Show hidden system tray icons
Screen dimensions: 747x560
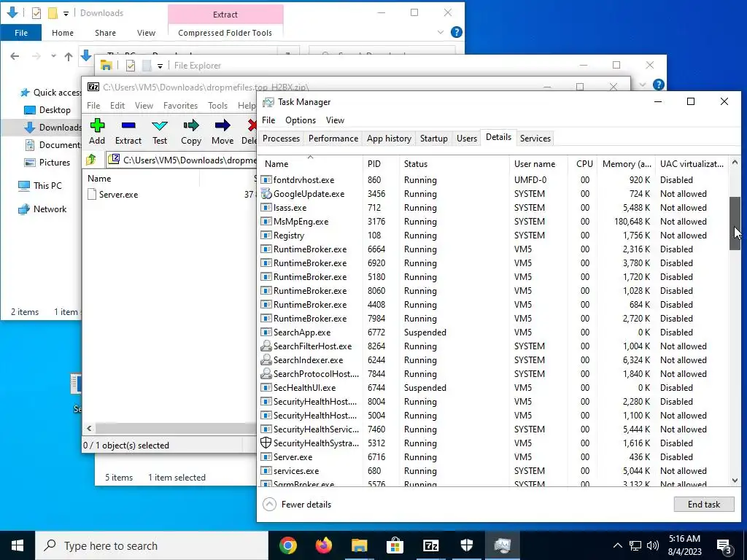(x=617, y=545)
